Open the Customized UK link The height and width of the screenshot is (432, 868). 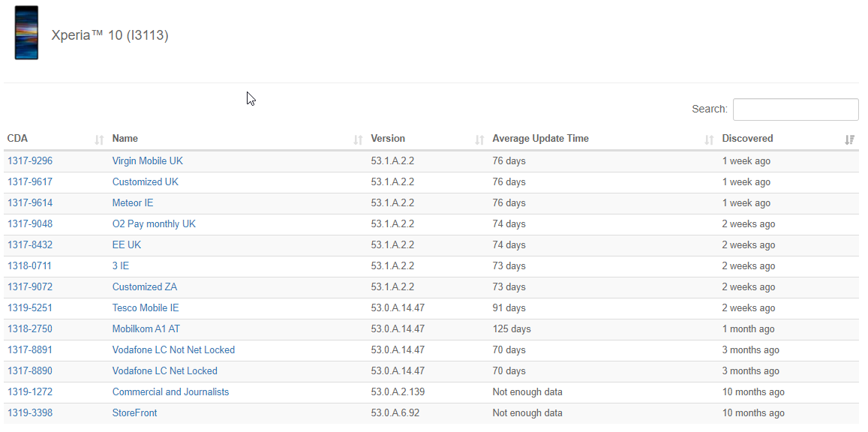click(x=145, y=182)
